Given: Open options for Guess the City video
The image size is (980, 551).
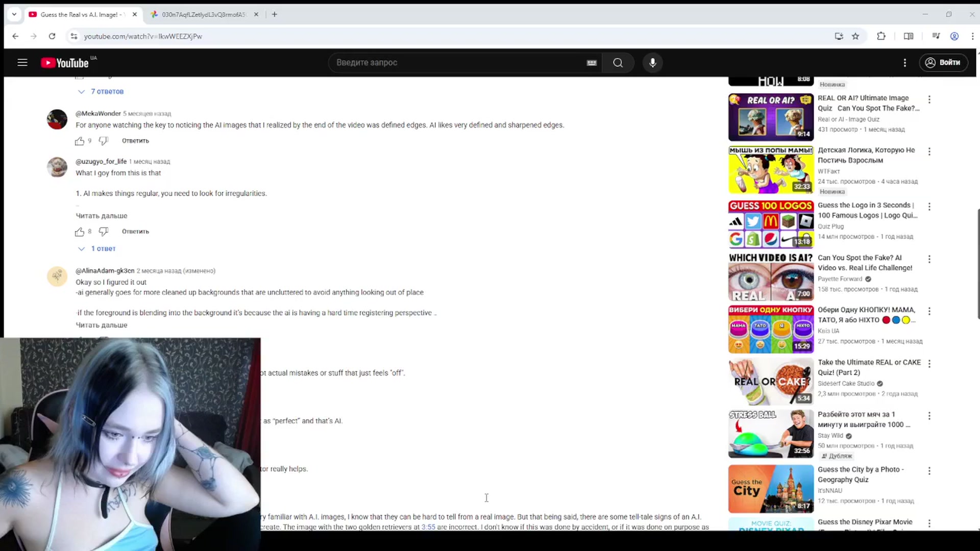Looking at the screenshot, I should point(929,471).
